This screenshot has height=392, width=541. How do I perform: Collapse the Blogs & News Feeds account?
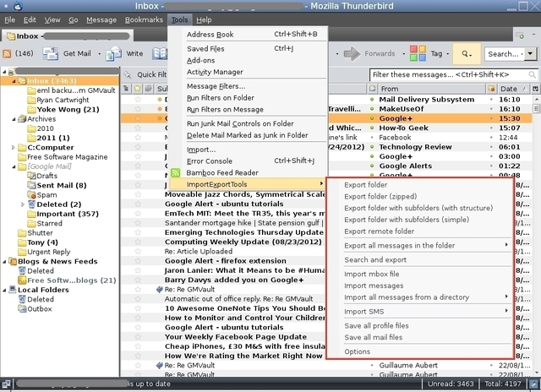coord(4,261)
